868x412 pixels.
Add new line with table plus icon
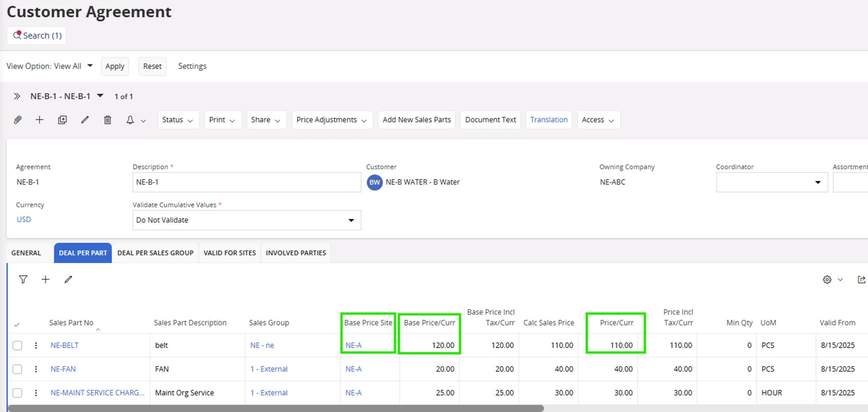(x=45, y=280)
